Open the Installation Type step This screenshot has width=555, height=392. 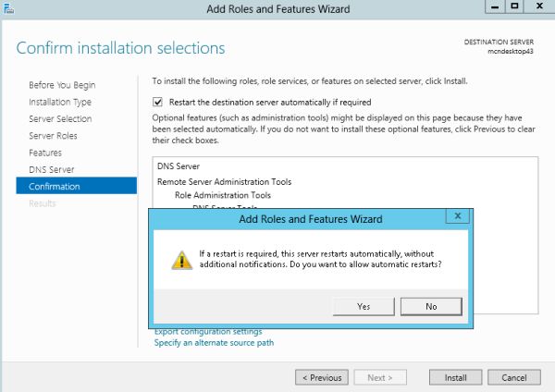(60, 102)
